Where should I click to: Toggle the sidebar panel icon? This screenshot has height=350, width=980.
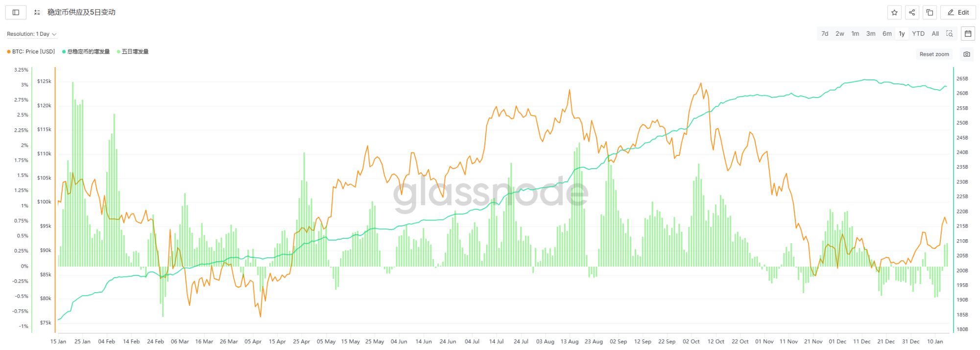coord(16,12)
